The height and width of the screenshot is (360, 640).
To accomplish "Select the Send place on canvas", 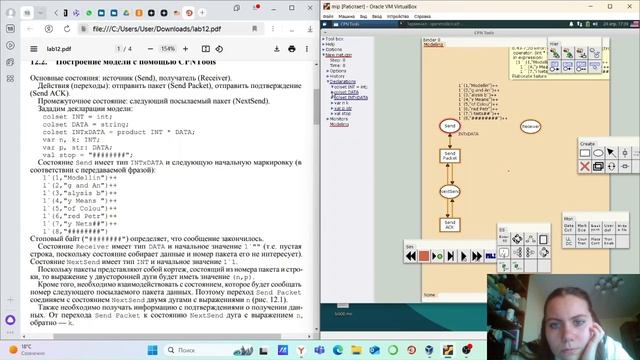I will coord(450,126).
